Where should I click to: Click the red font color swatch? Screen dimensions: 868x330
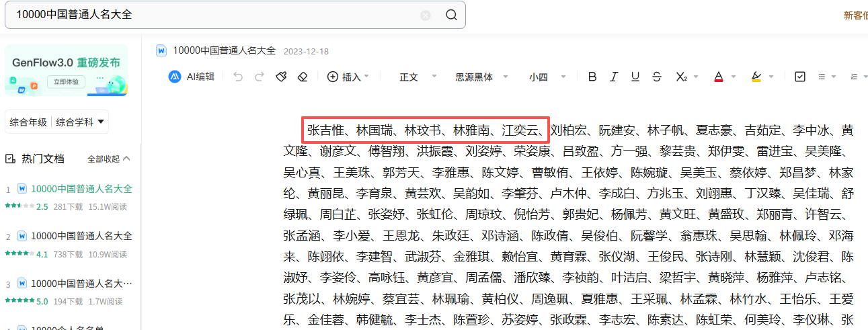pos(718,77)
